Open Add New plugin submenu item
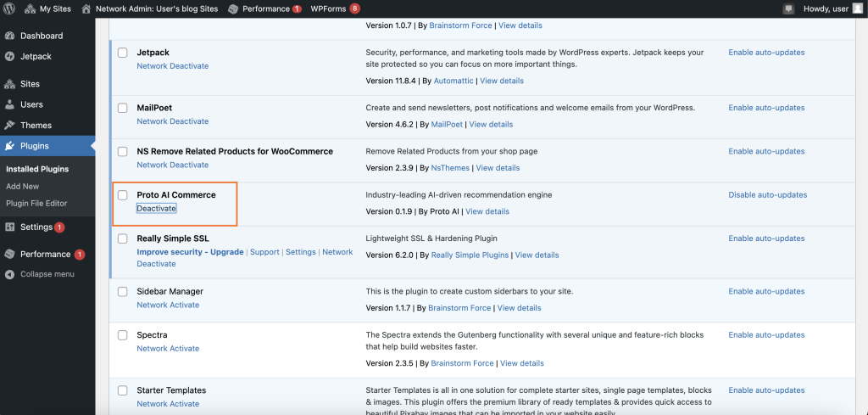868x415 pixels. [x=23, y=186]
